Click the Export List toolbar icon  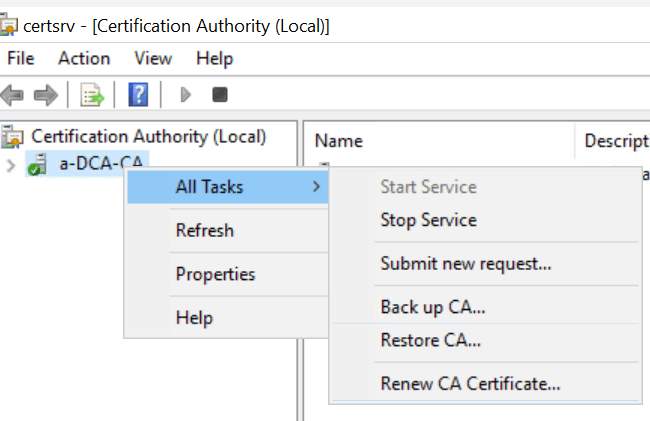point(92,95)
